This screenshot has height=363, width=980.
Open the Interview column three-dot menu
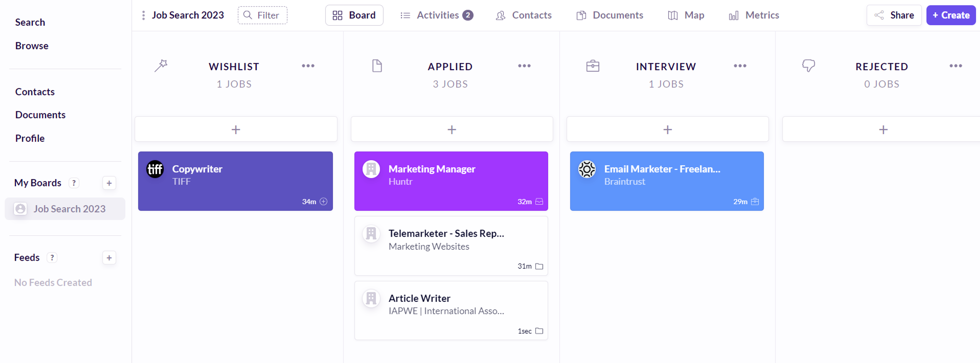pyautogui.click(x=740, y=66)
